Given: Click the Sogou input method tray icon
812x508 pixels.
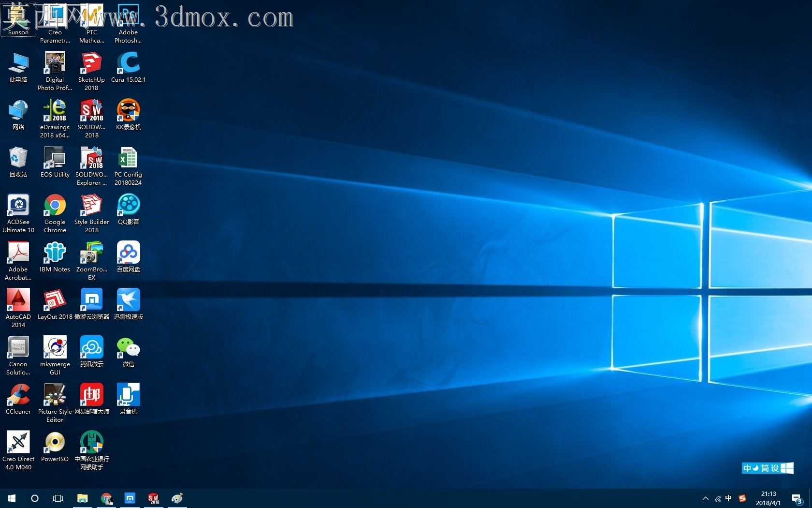Looking at the screenshot, I should 742,498.
